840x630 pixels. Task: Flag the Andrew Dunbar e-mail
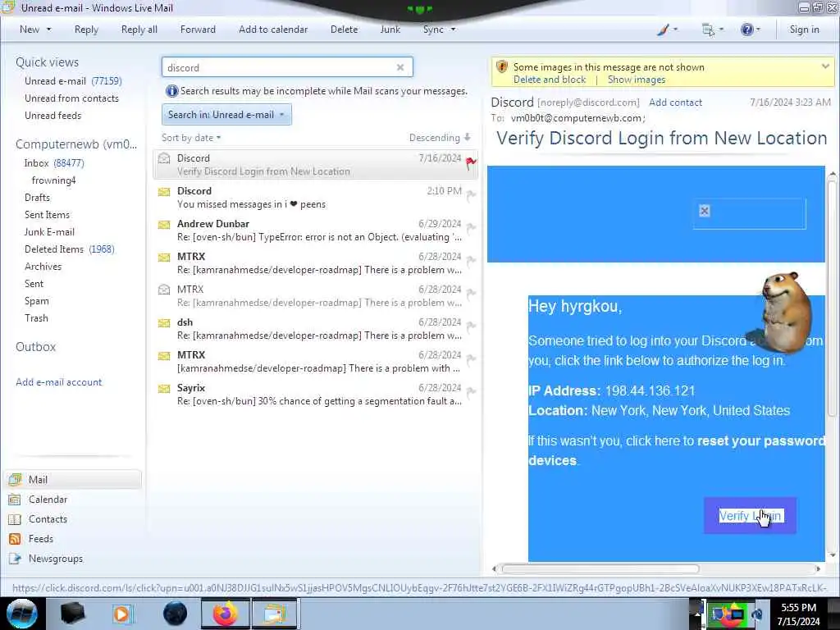coord(471,229)
